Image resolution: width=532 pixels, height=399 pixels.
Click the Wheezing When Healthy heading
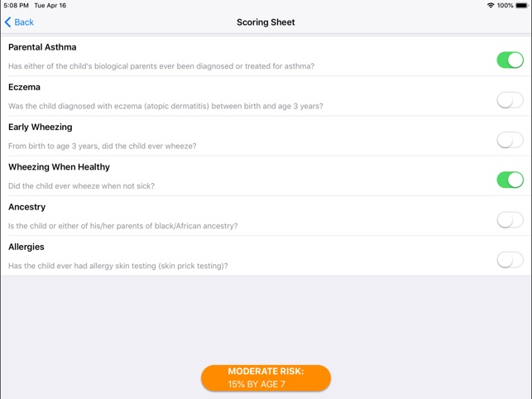[59, 167]
